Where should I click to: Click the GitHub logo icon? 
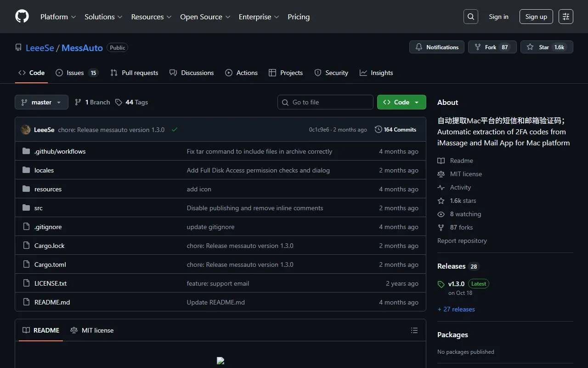pyautogui.click(x=22, y=17)
